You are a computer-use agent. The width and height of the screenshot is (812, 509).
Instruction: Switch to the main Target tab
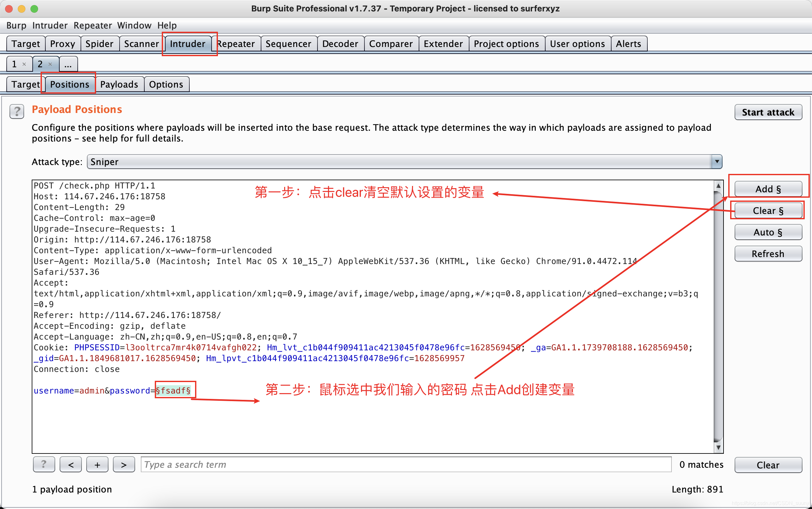tap(26, 44)
